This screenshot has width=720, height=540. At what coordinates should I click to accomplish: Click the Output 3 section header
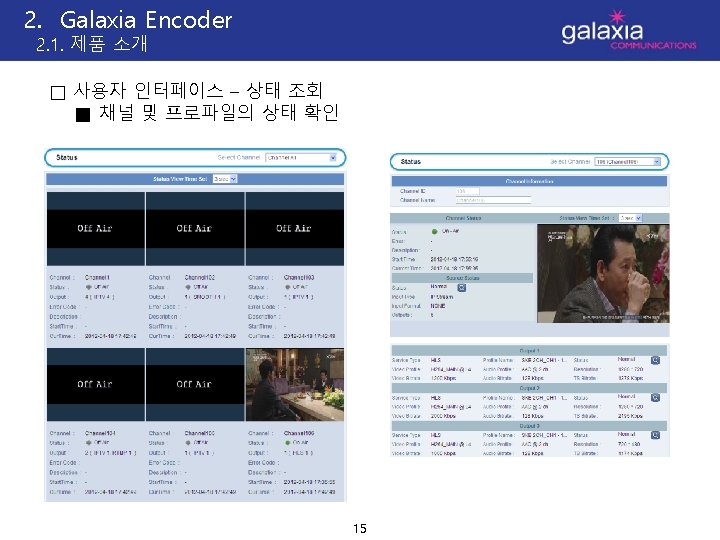click(x=529, y=426)
